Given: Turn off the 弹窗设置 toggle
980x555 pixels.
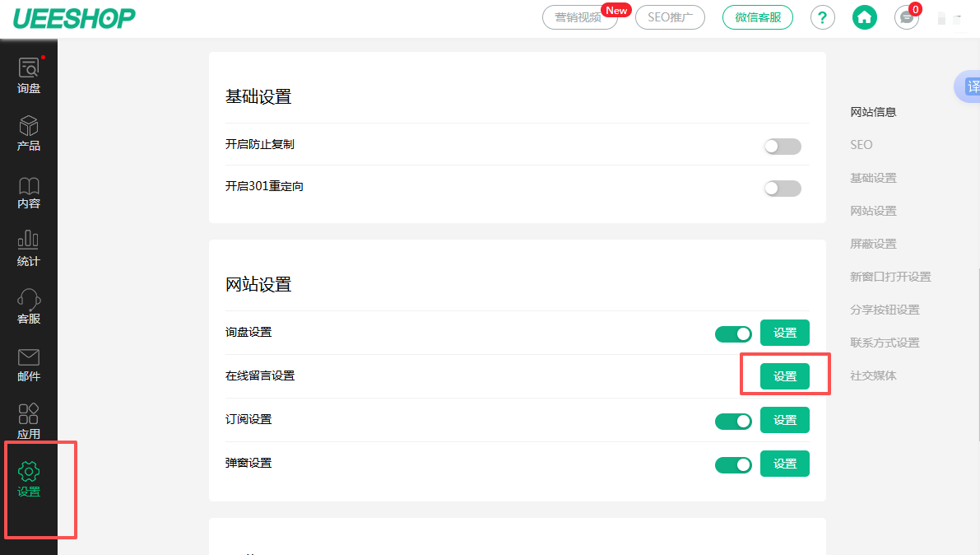Looking at the screenshot, I should [733, 464].
